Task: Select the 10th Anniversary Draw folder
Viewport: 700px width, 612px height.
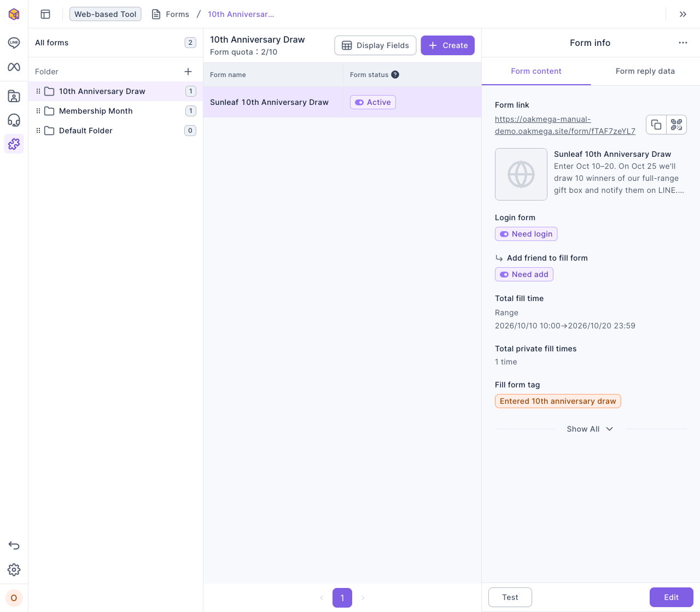Action: click(x=115, y=91)
